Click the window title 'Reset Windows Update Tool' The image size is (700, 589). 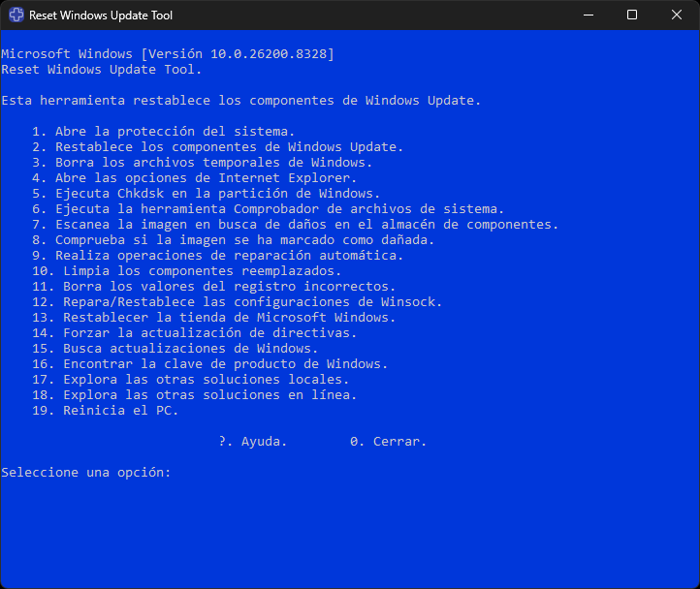click(101, 15)
